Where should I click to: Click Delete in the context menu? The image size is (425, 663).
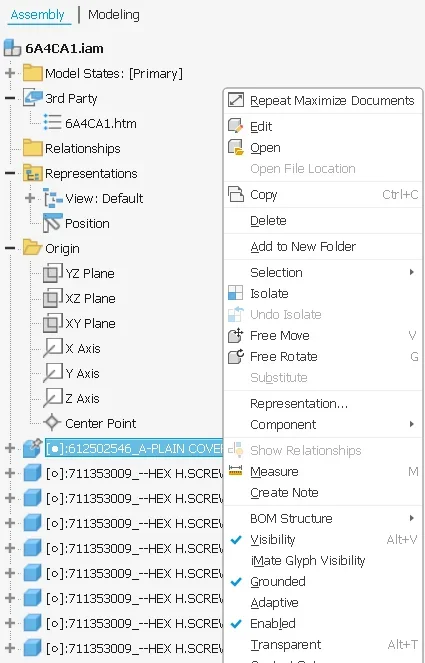click(x=268, y=221)
